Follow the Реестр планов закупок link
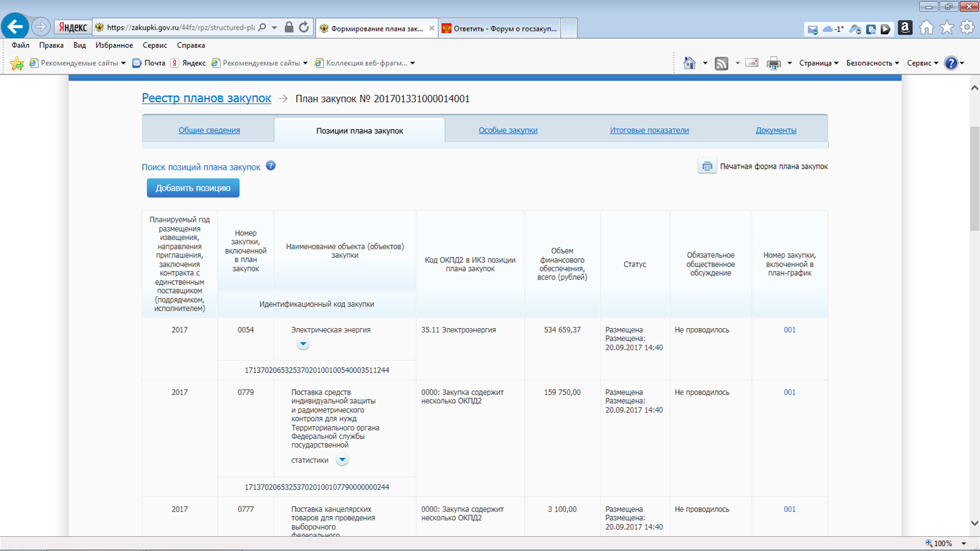980x551 pixels. pyautogui.click(x=206, y=98)
